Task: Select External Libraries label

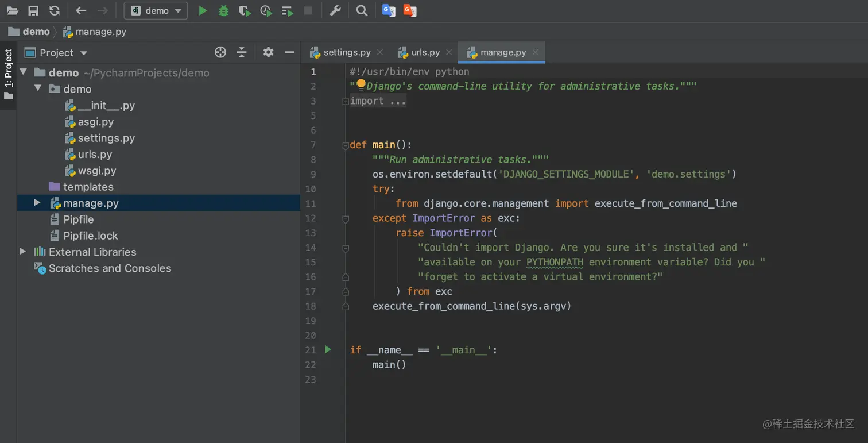Action: click(92, 252)
